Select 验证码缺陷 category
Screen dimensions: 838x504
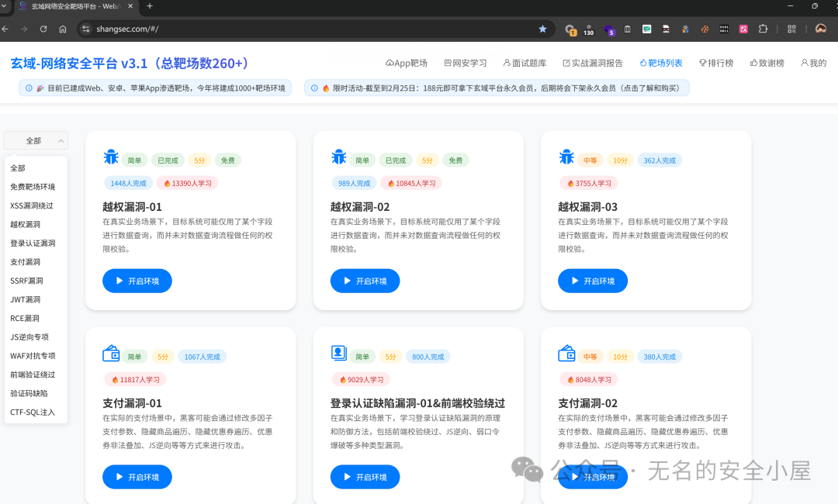36,393
